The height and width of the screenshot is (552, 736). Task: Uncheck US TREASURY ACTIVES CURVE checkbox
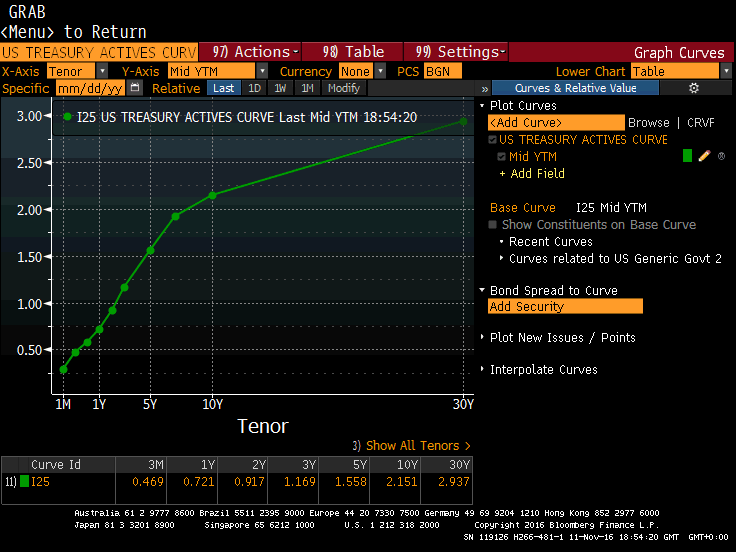coord(492,140)
